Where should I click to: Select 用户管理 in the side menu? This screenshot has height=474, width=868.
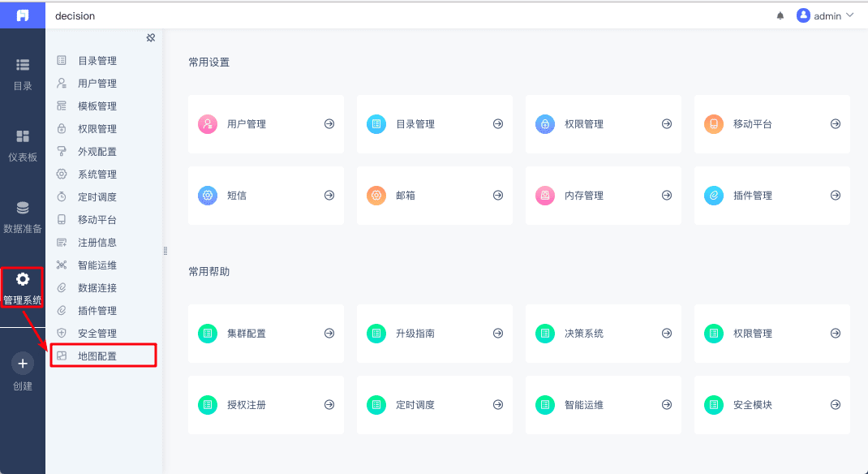click(97, 84)
